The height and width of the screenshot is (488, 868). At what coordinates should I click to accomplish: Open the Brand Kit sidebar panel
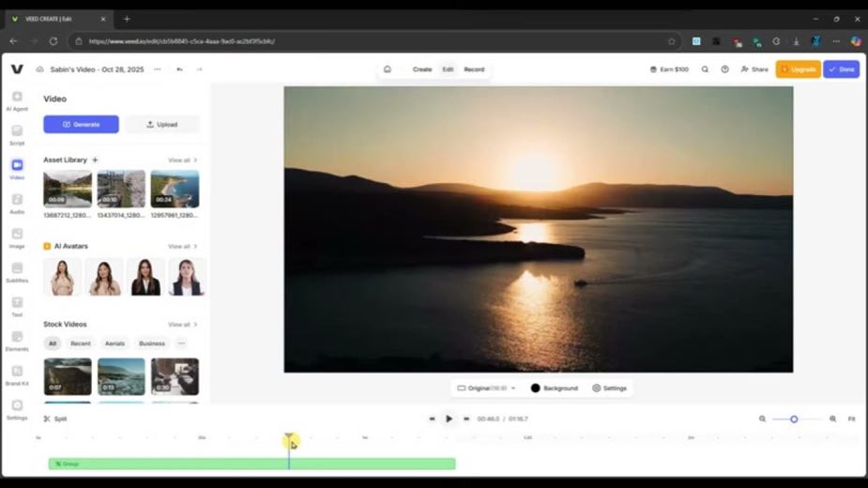point(17,375)
